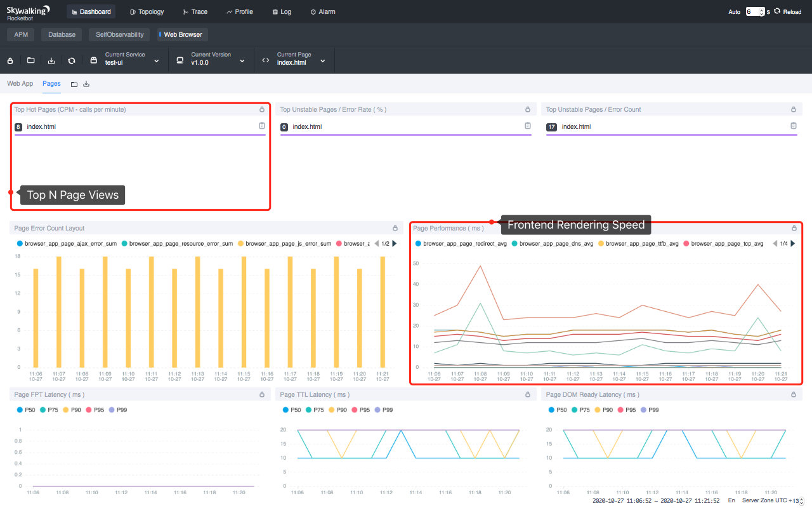
Task: Open the Current Version v1.0.0 dropdown
Action: click(x=242, y=60)
